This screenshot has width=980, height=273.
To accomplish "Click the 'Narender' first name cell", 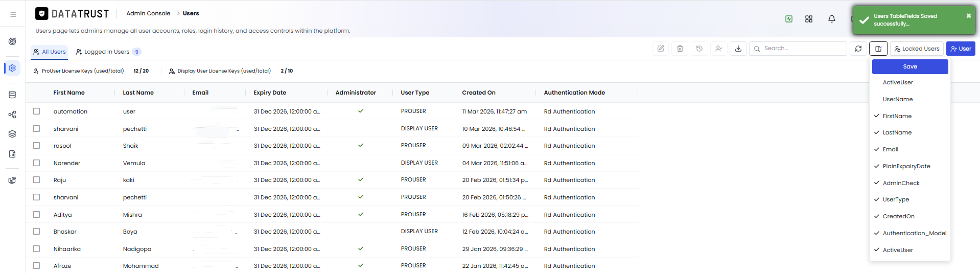I will point(67,163).
